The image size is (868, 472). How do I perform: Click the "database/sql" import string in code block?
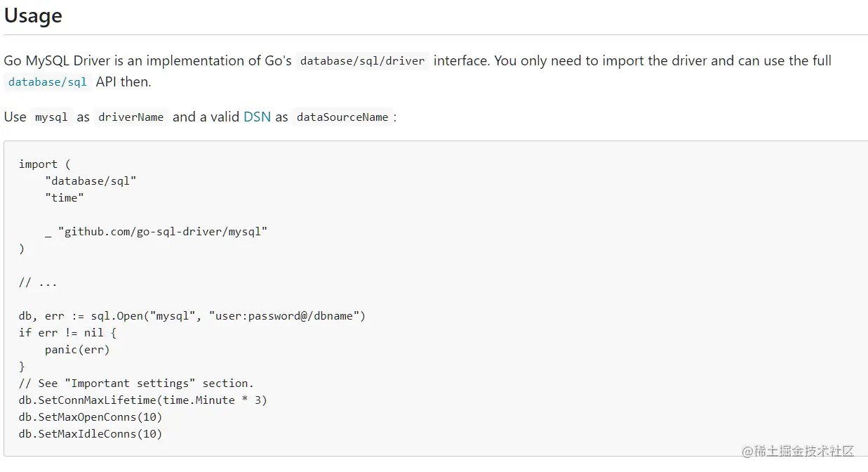[x=91, y=181]
